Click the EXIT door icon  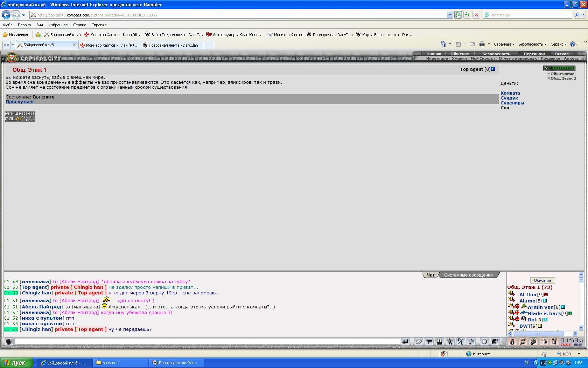point(554,341)
